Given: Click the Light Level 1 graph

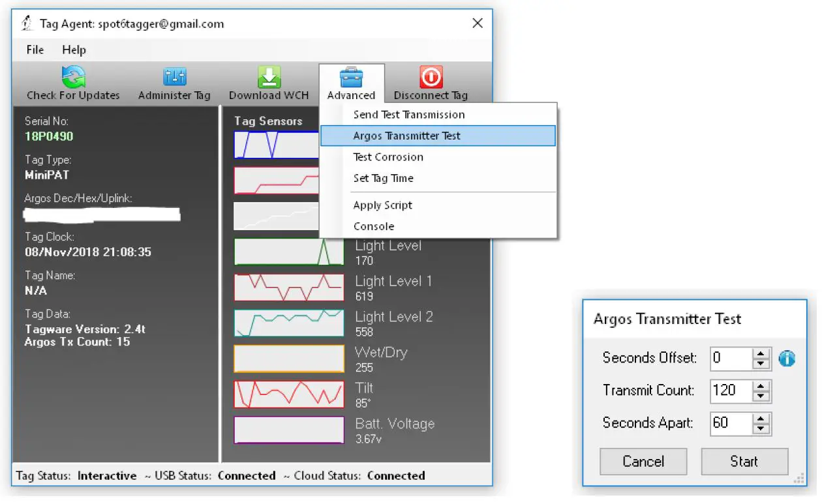Looking at the screenshot, I should click(289, 288).
